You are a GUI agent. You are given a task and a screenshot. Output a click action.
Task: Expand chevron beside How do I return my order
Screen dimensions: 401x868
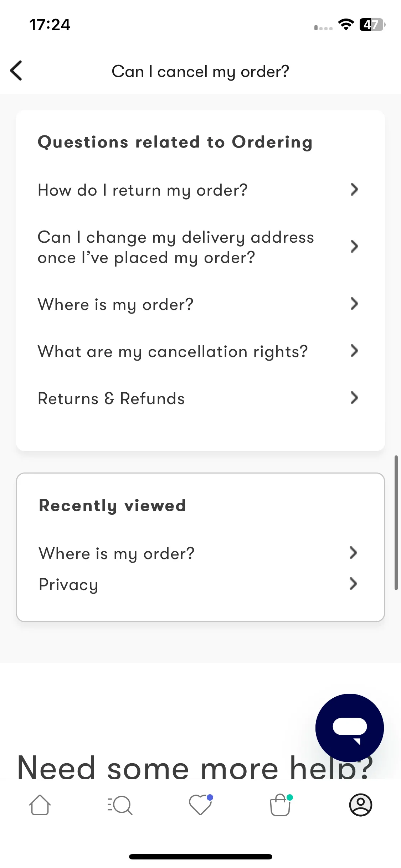coord(354,190)
